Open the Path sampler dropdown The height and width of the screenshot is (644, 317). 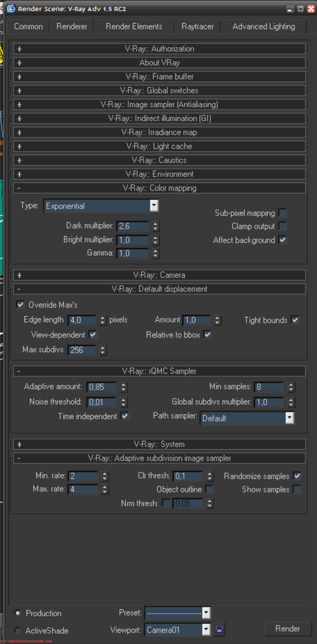tap(289, 418)
